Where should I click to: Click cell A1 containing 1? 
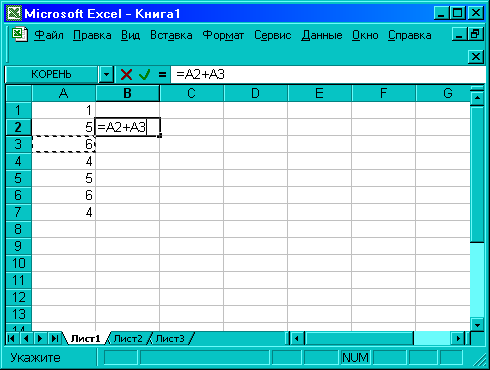63,110
